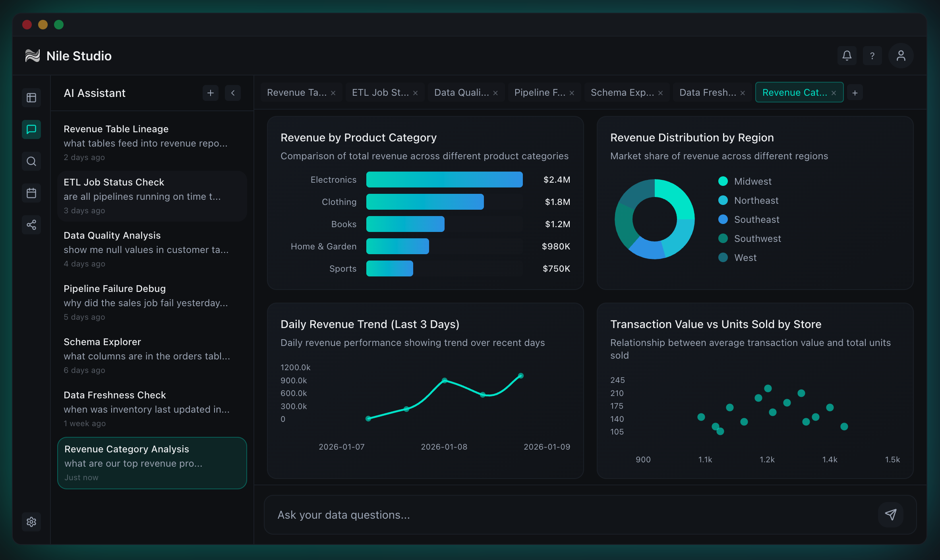This screenshot has height=560, width=940.
Task: Open search from the left sidebar
Action: pos(31,161)
